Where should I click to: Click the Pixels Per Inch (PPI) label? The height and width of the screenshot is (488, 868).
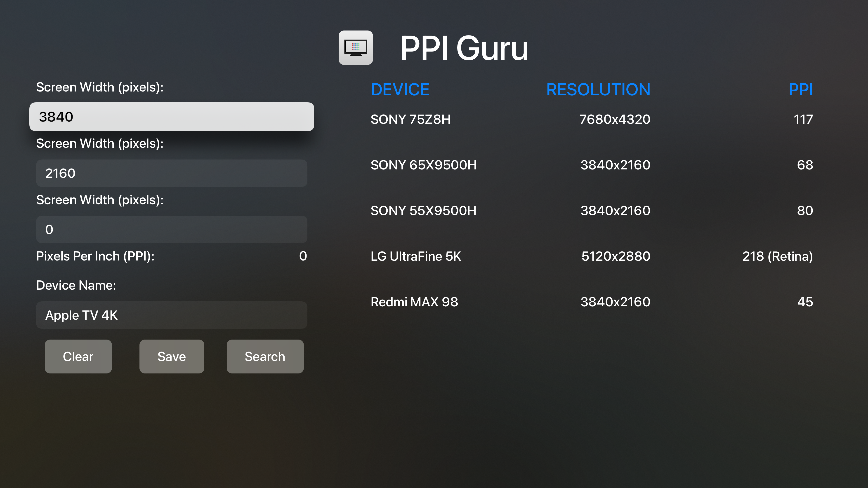[95, 256]
